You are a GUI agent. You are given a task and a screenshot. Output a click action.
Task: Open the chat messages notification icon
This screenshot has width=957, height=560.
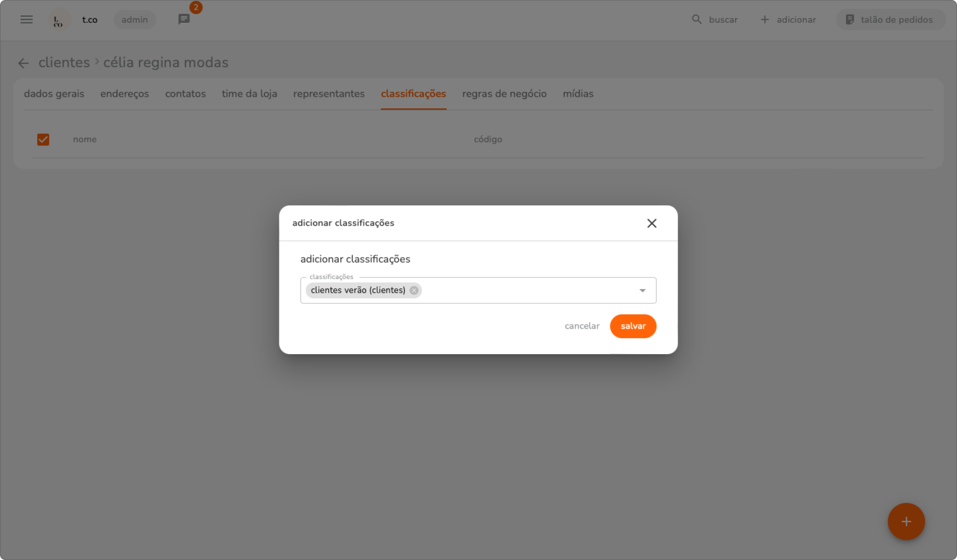[184, 20]
